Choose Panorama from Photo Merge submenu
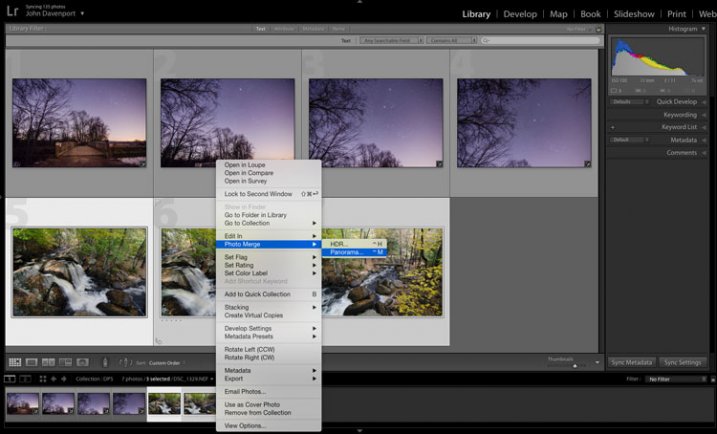Image resolution: width=717 pixels, height=434 pixels. click(346, 252)
